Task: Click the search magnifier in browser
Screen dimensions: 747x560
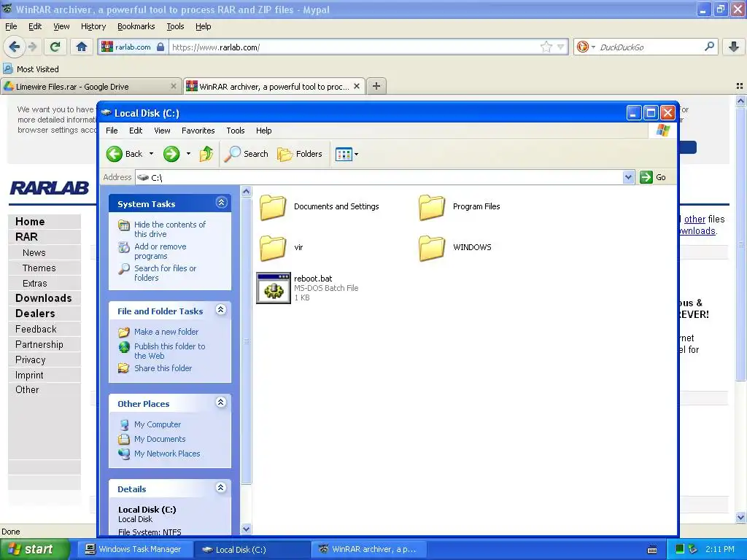Action: pos(709,47)
